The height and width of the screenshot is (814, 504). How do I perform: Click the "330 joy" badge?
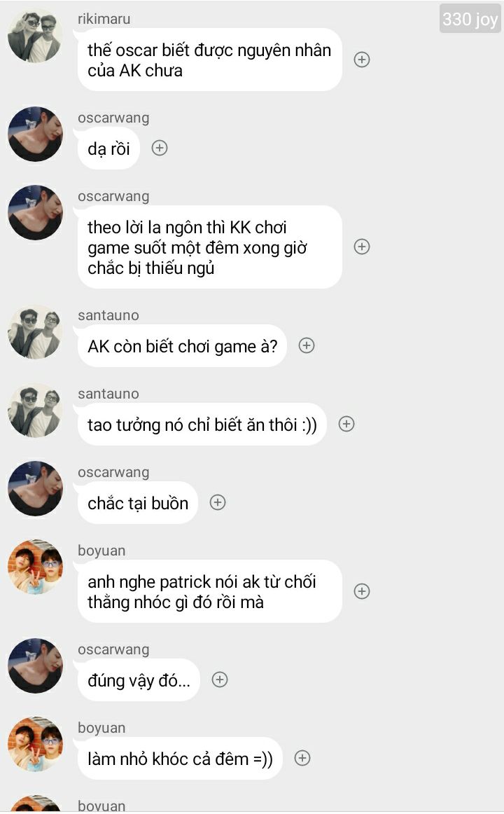470,19
